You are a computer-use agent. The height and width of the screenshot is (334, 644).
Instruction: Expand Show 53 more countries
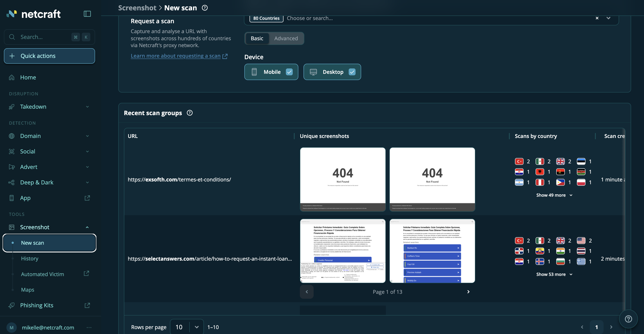[x=554, y=274]
